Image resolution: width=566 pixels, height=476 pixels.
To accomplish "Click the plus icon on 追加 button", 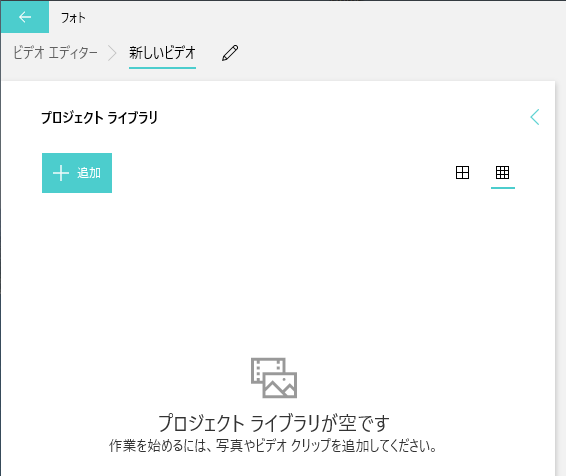I will (61, 173).
